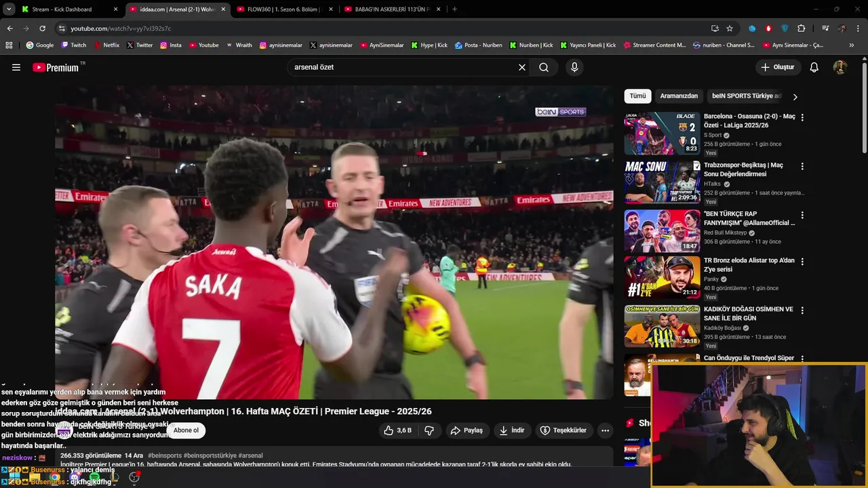Screen dimensions: 868x488
Task: Close the Arsenal (2-1) Wolves tab
Action: 223,9
